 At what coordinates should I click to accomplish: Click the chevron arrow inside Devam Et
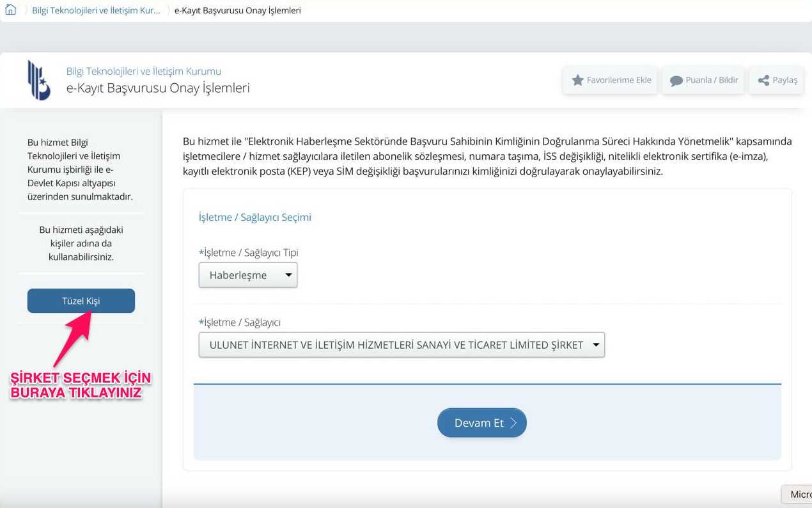point(513,423)
